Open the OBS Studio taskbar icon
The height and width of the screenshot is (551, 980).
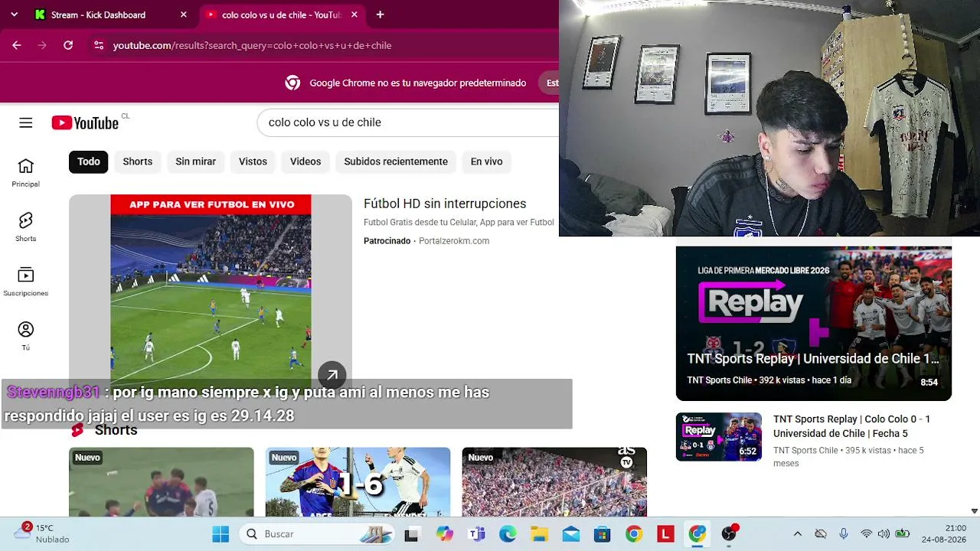729,534
